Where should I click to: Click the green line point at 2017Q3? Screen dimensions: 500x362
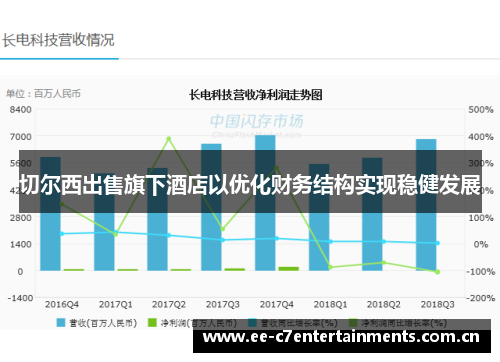[223, 229]
